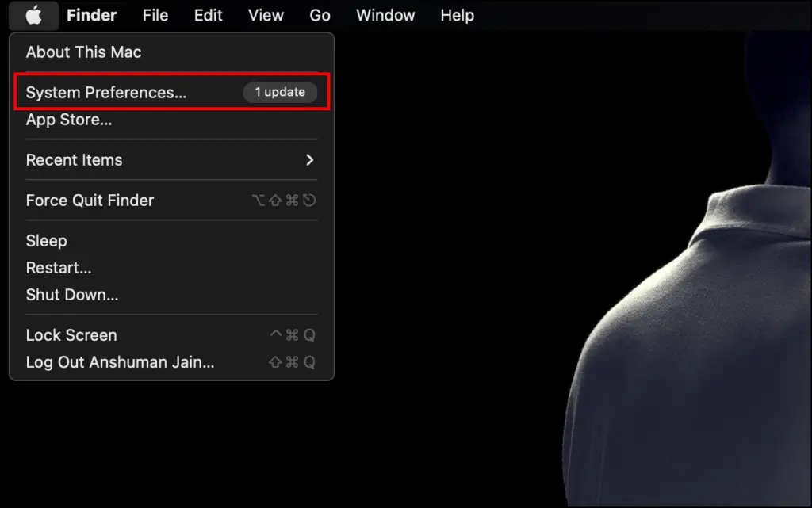Open the Window menu
The image size is (812, 508).
385,16
